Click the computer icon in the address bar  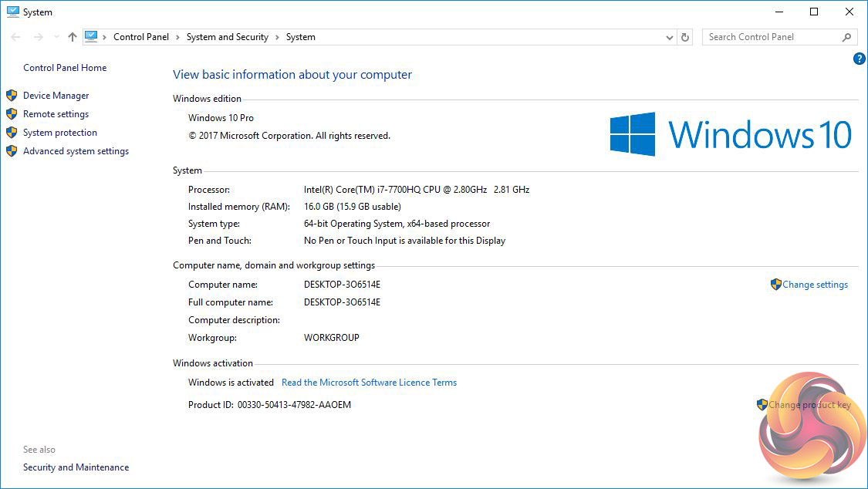tap(92, 36)
